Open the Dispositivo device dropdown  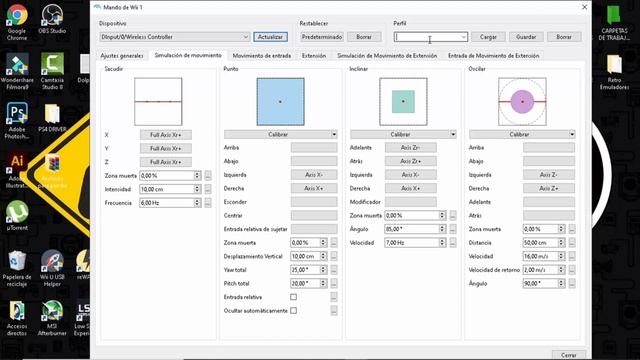[174, 37]
